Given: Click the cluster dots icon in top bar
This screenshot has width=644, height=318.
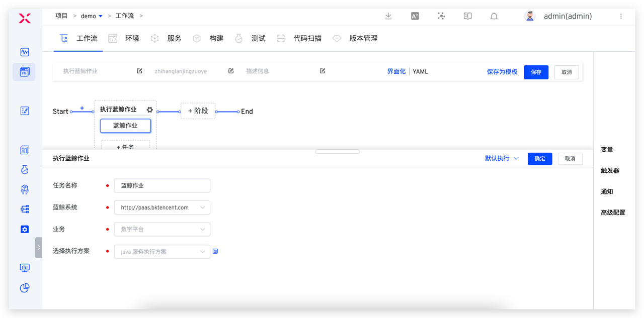Looking at the screenshot, I should click(x=441, y=16).
